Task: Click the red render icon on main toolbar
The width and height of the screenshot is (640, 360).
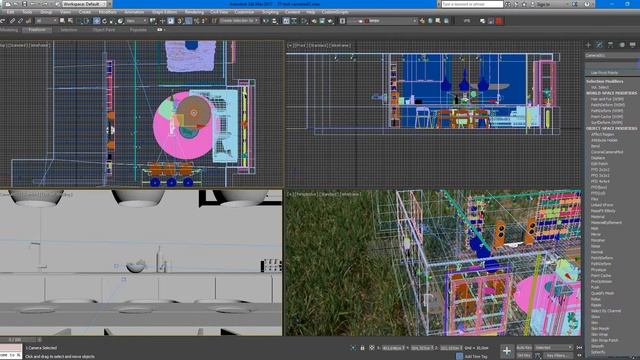Action: coord(499,21)
